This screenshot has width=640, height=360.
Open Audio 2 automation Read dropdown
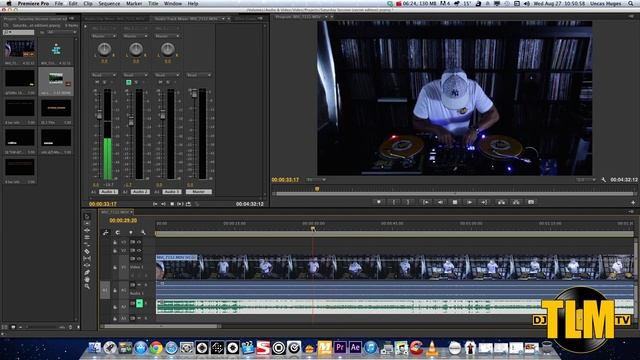136,75
